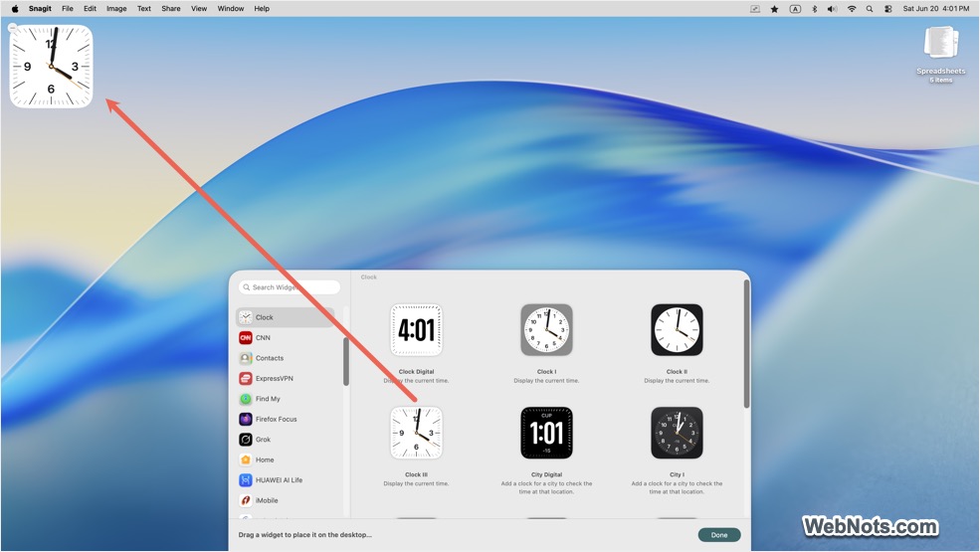Click the star icon in menu bar

[x=774, y=9]
